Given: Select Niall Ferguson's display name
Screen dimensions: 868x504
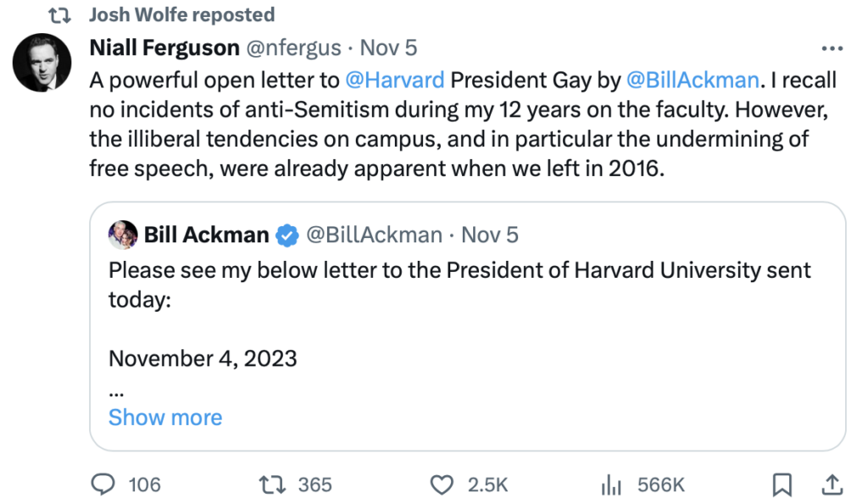Looking at the screenshot, I should (x=164, y=47).
